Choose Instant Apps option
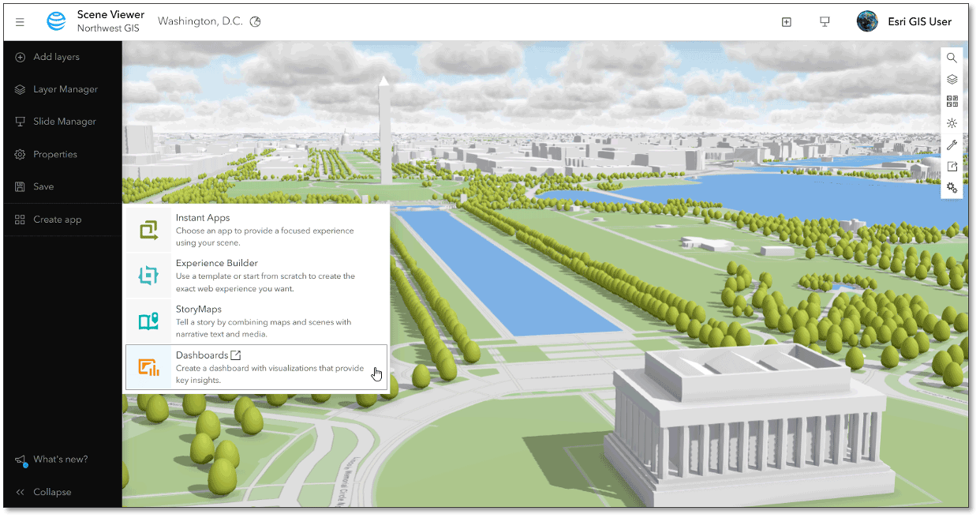This screenshot has height=518, width=980. pyautogui.click(x=257, y=230)
